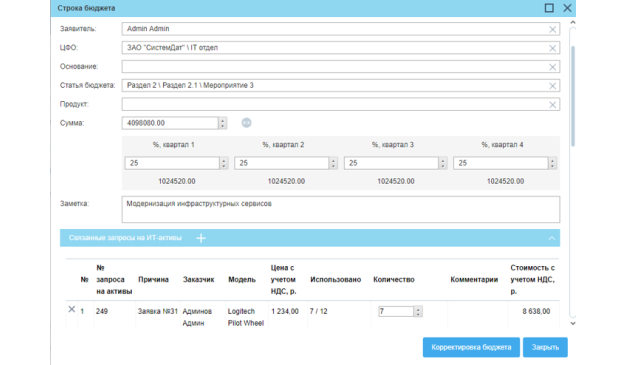Click request number 249 cell
Screen dimensions: 627x365
(102, 311)
